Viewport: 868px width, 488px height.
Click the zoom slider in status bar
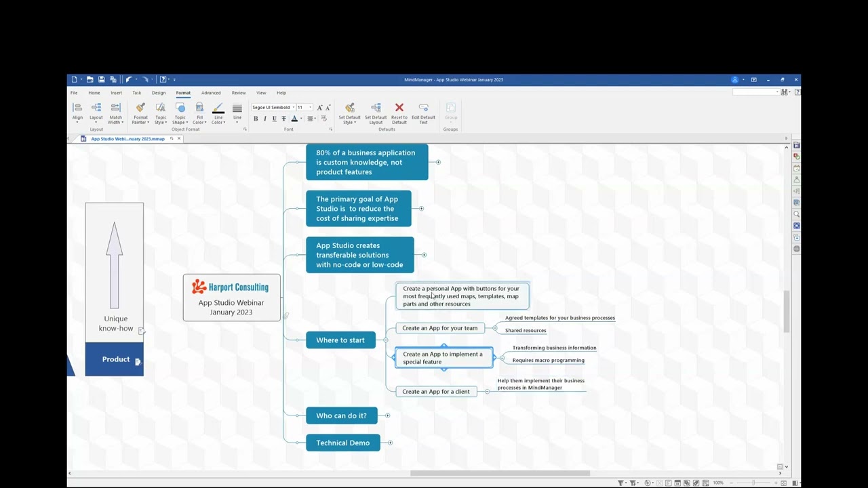(x=753, y=483)
